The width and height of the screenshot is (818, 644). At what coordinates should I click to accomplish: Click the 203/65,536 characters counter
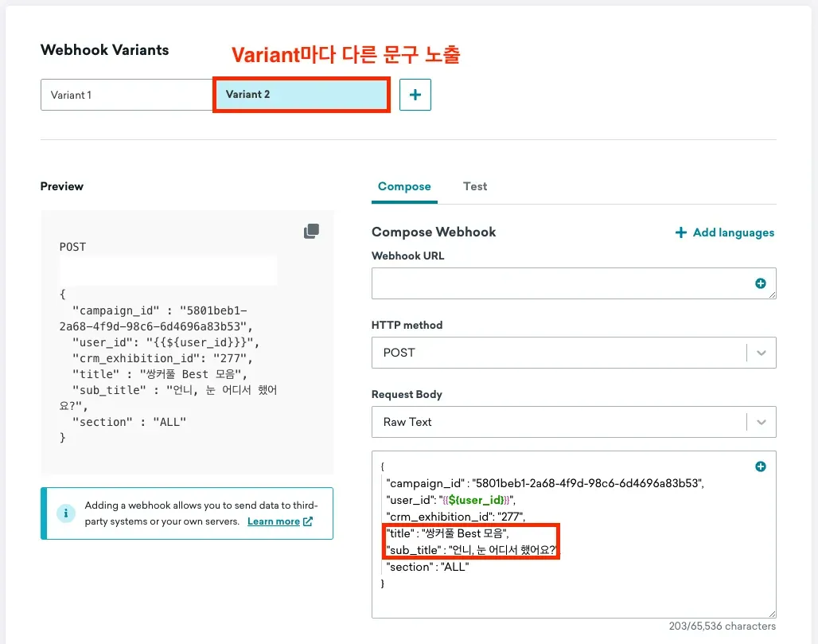(722, 626)
